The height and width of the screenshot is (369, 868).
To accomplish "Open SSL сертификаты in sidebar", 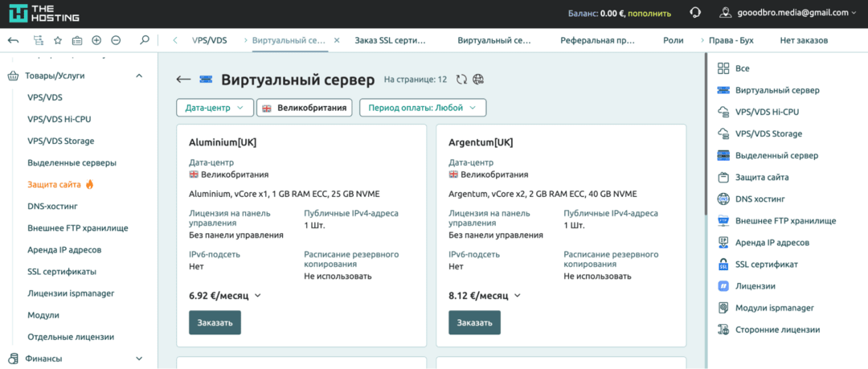I will point(62,272).
